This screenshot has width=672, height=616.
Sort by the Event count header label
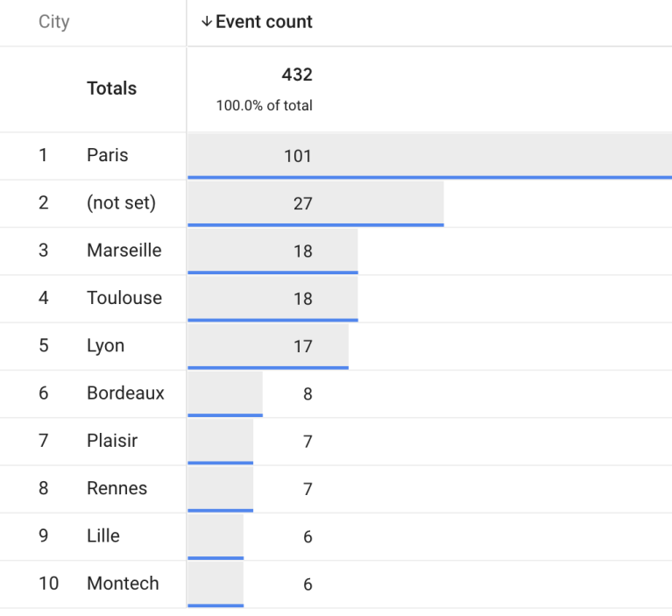pos(264,22)
